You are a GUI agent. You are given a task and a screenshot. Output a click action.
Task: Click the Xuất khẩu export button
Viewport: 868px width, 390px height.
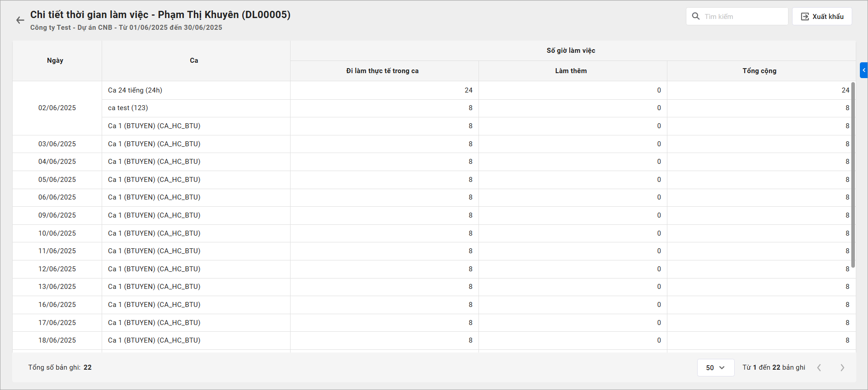(822, 16)
